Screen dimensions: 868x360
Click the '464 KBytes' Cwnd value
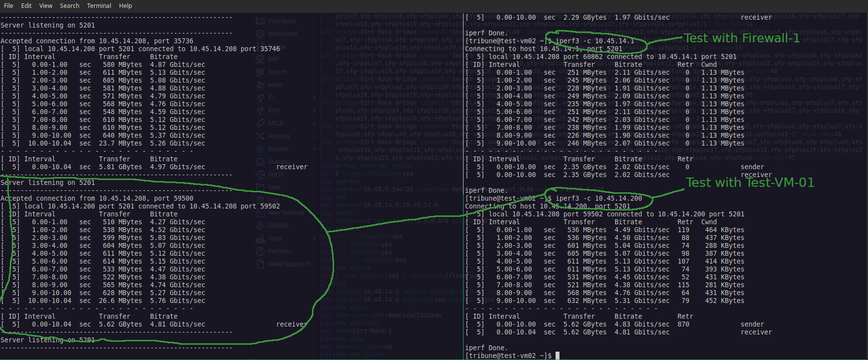point(725,230)
